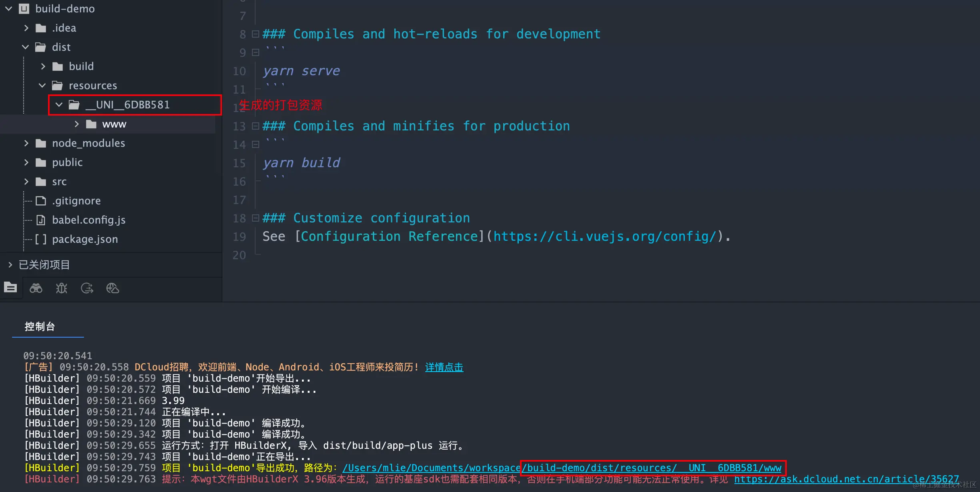Open the debug bug icon panel
Screen dimensions: 980x492
click(x=61, y=288)
